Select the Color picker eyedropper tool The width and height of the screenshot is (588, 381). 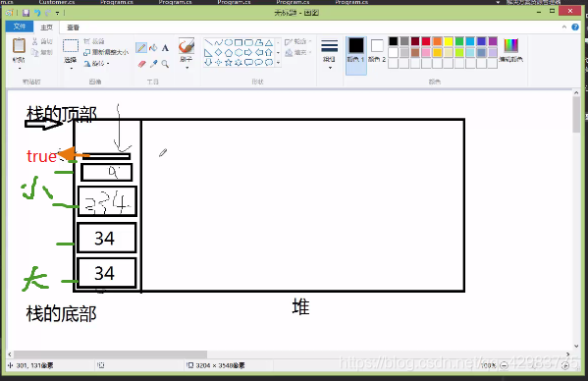[153, 64]
